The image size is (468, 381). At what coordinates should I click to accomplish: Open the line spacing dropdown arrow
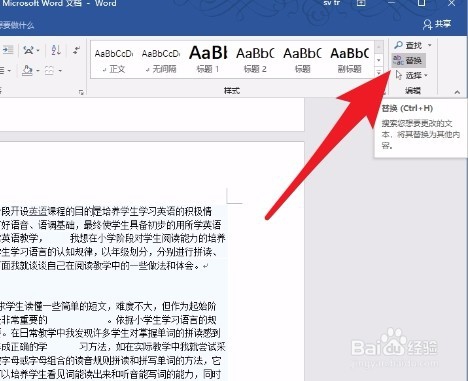coord(9,71)
